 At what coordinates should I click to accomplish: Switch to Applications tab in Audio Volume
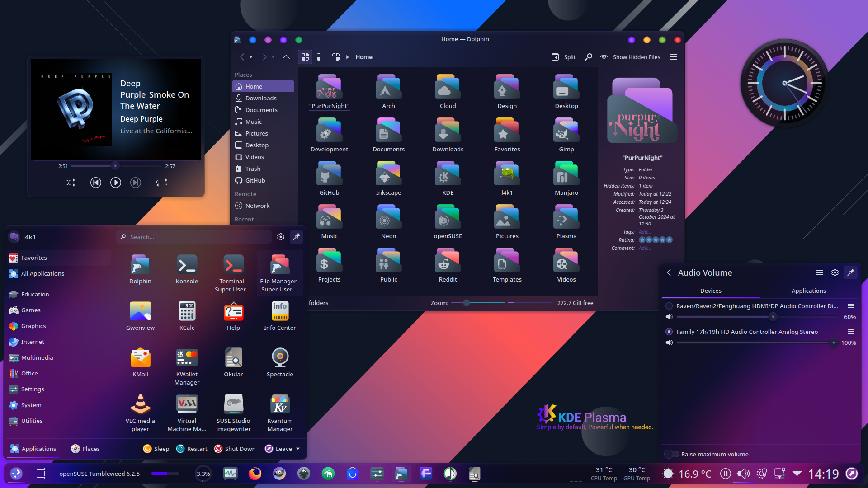(808, 291)
